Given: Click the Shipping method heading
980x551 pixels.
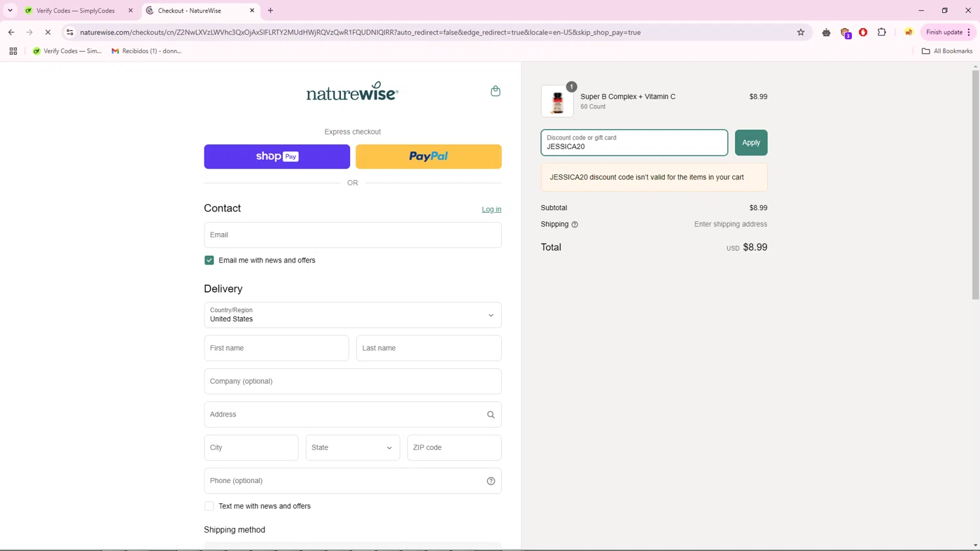Looking at the screenshot, I should coord(235,530).
